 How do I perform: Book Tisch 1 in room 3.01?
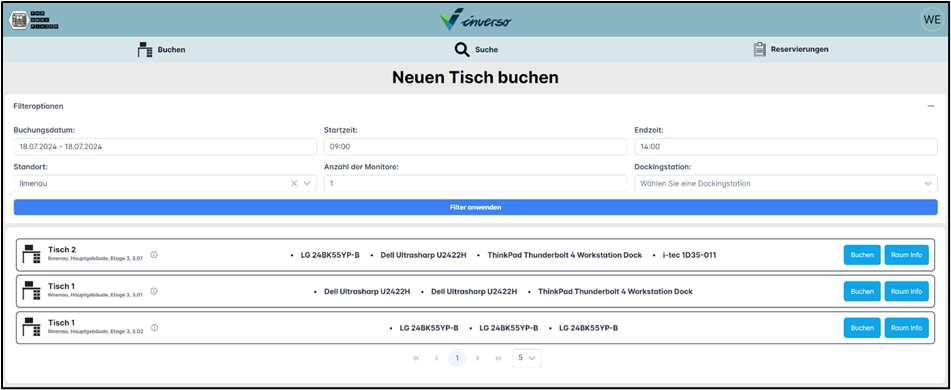point(862,291)
